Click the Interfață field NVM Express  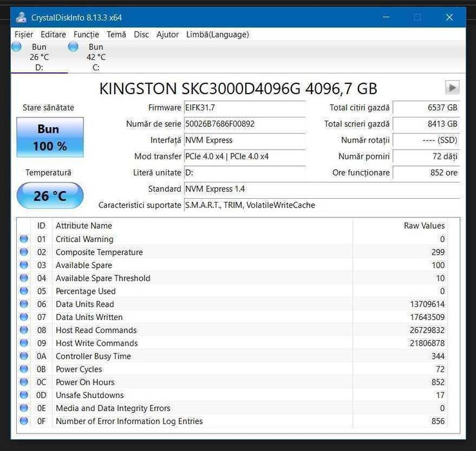coord(244,140)
